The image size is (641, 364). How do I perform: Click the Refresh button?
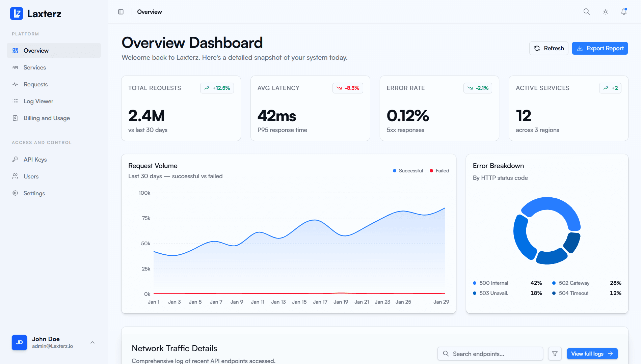(549, 48)
